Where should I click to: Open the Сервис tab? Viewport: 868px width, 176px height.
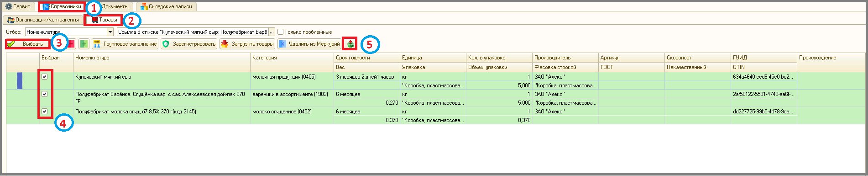(x=17, y=6)
